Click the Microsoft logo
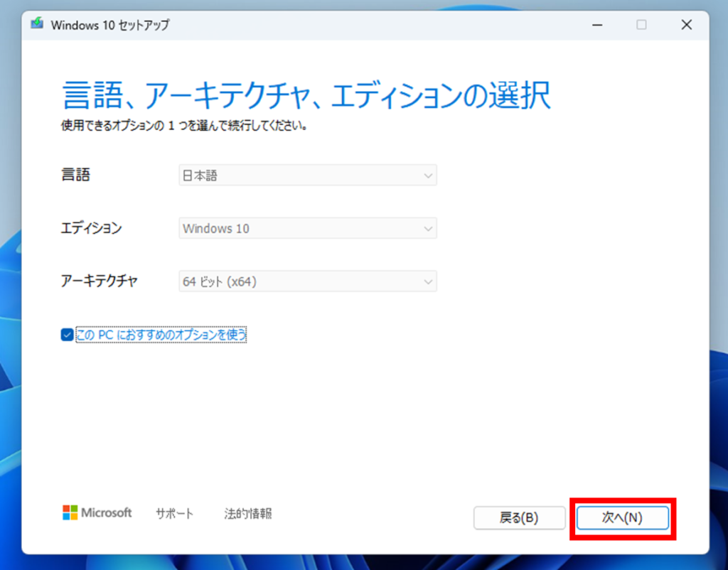Screen dimensions: 728x570 [97, 512]
